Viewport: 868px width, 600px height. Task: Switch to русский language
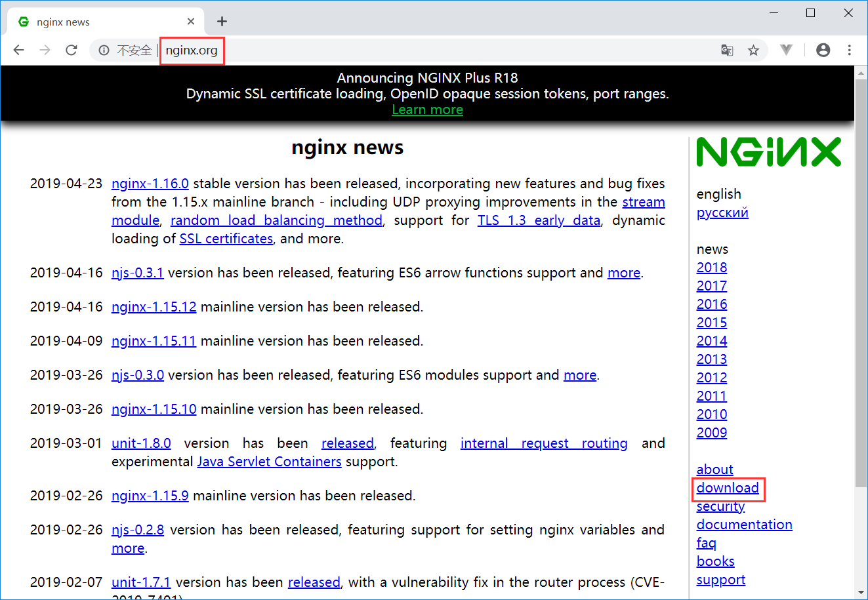pyautogui.click(x=722, y=212)
